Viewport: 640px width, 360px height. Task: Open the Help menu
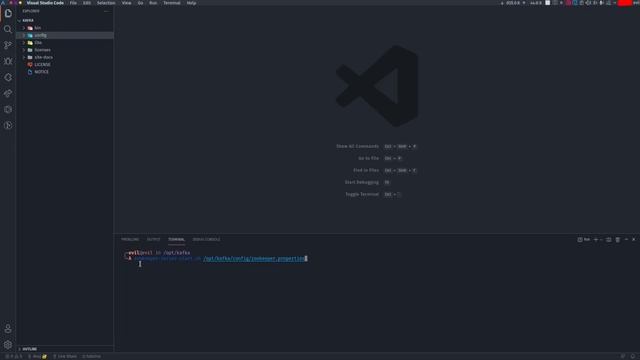pos(191,3)
